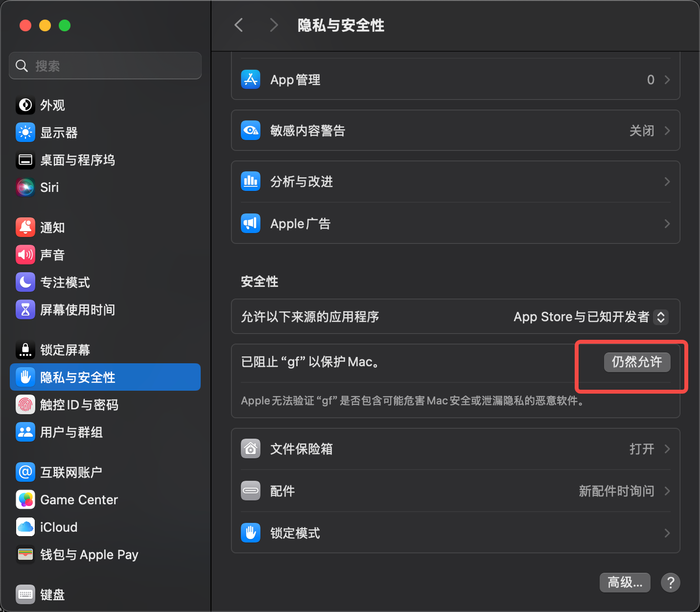Click the Game Center icon
700x612 pixels.
click(25, 500)
